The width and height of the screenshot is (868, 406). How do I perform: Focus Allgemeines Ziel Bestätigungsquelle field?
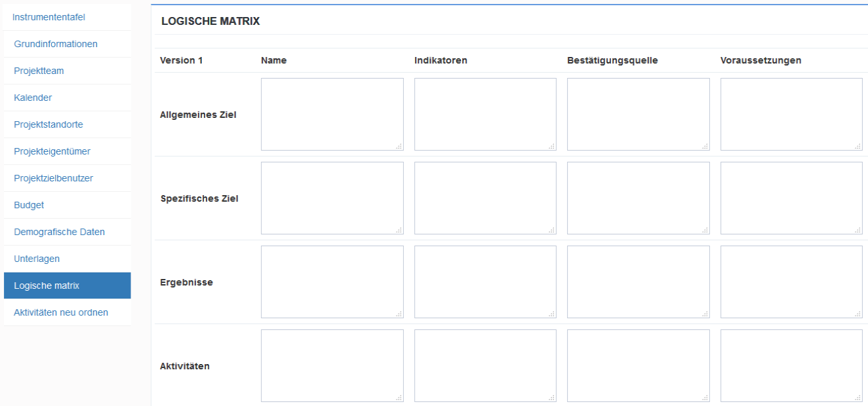pyautogui.click(x=639, y=115)
